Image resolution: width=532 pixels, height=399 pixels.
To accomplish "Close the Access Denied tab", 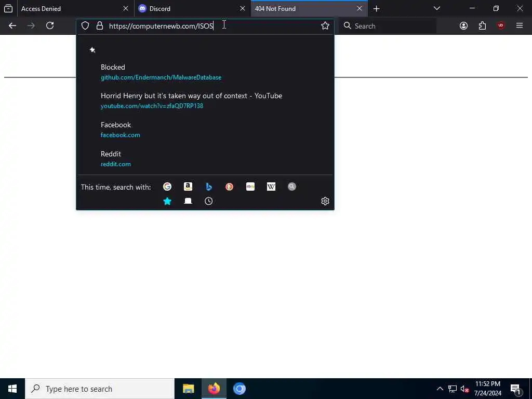I will tap(126, 9).
